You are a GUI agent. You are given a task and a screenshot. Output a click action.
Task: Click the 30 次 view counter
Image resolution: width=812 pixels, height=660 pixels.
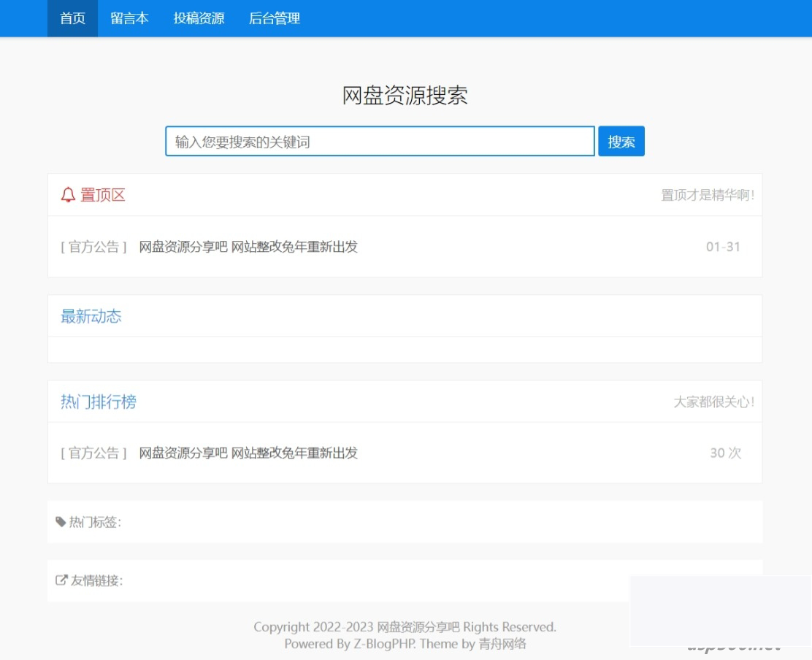tap(724, 453)
